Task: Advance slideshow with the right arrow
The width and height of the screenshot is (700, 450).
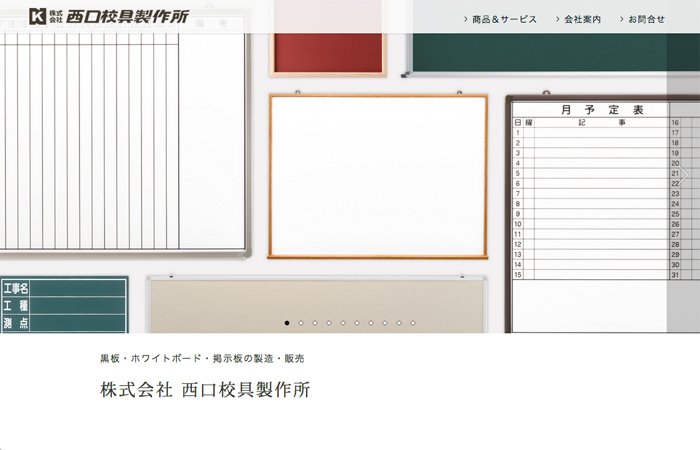Action: coord(683,175)
